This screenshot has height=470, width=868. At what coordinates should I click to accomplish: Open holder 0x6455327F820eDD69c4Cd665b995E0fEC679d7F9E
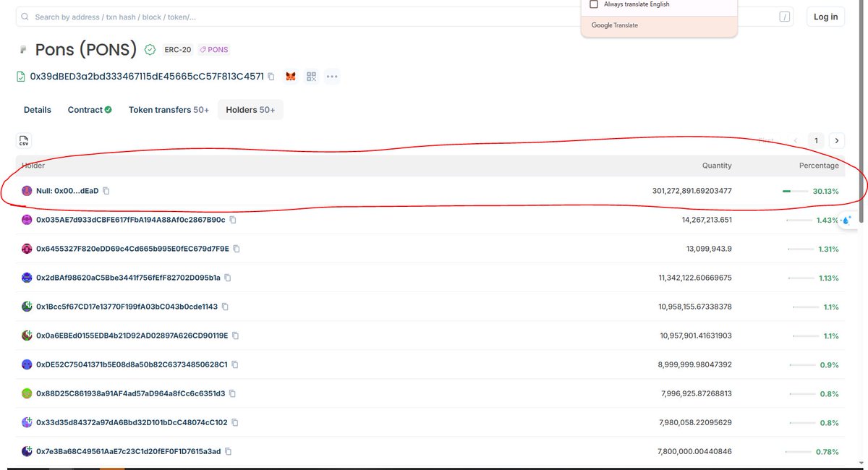pyautogui.click(x=132, y=249)
